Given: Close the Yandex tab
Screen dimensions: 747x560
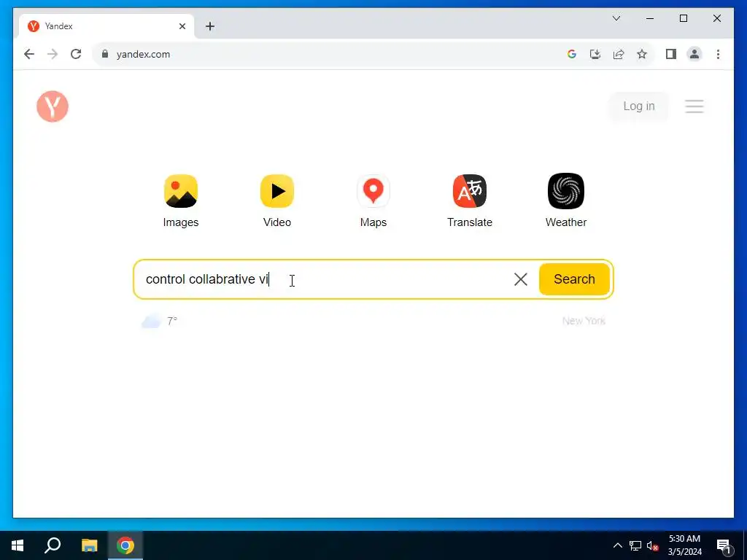Looking at the screenshot, I should 182,26.
